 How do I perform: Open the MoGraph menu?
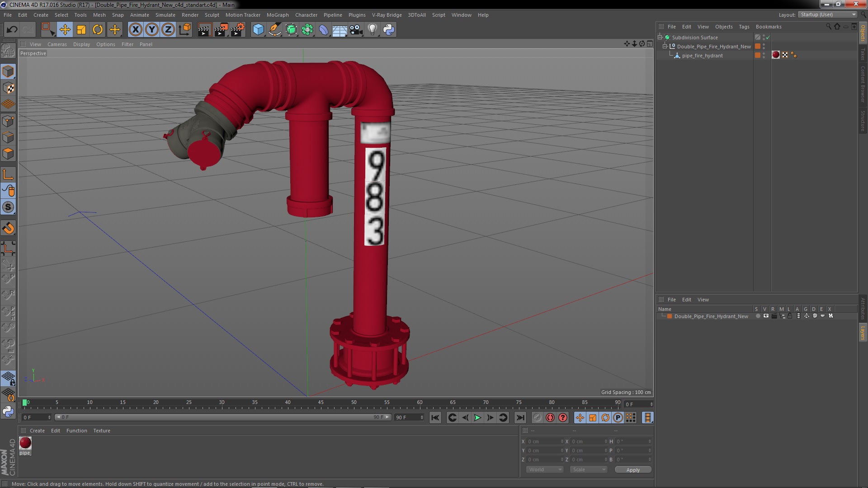278,15
